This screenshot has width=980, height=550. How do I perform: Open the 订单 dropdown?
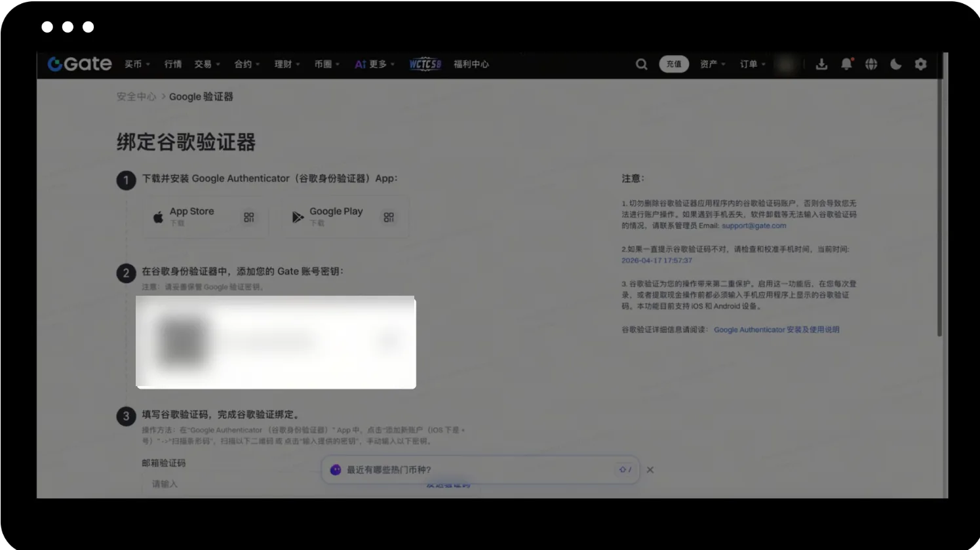pos(753,64)
